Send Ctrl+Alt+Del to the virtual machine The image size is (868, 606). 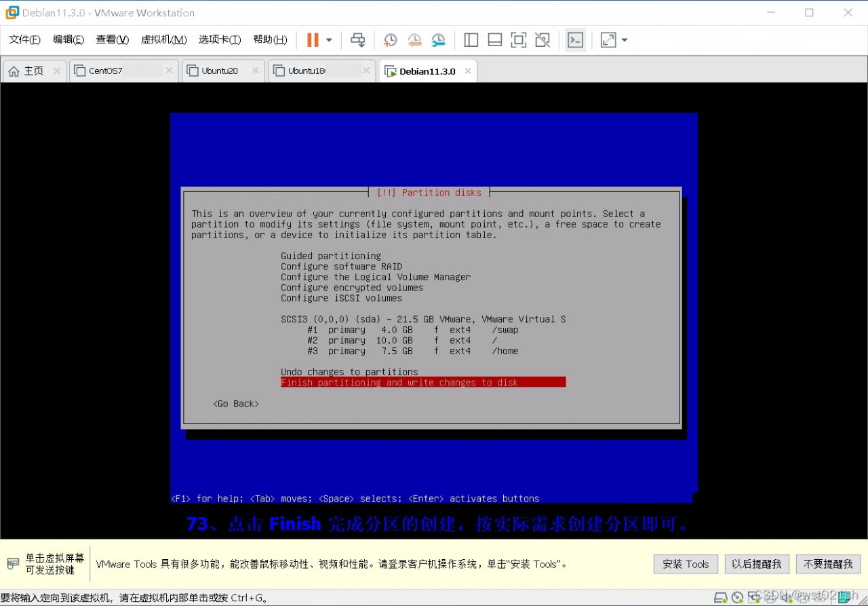[x=357, y=40]
